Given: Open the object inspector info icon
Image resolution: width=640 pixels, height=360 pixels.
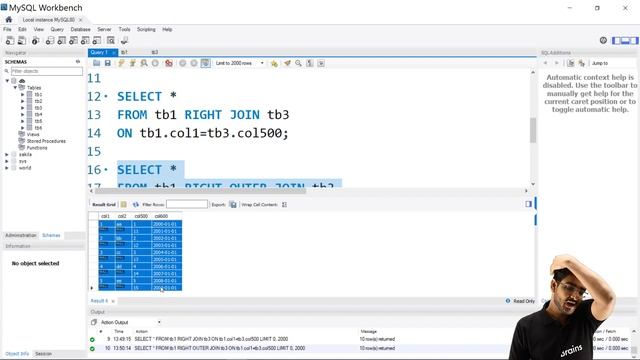Looking at the screenshot, I should pyautogui.click(x=36, y=40).
